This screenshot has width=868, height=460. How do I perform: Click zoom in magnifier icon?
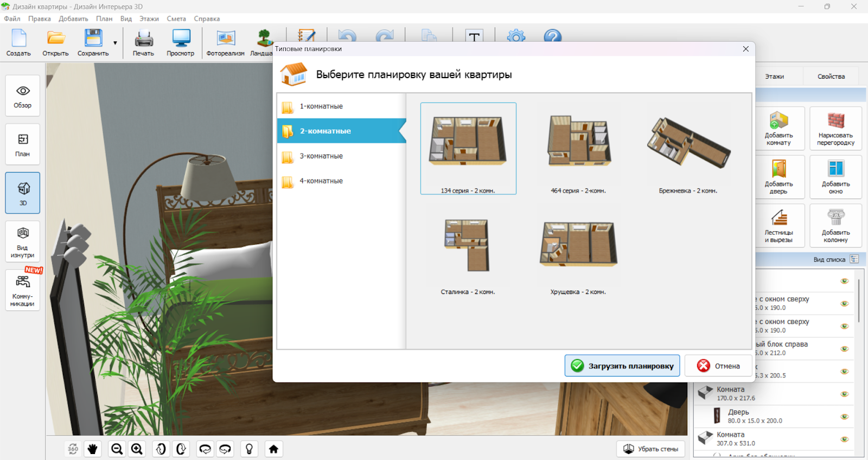[x=137, y=449]
